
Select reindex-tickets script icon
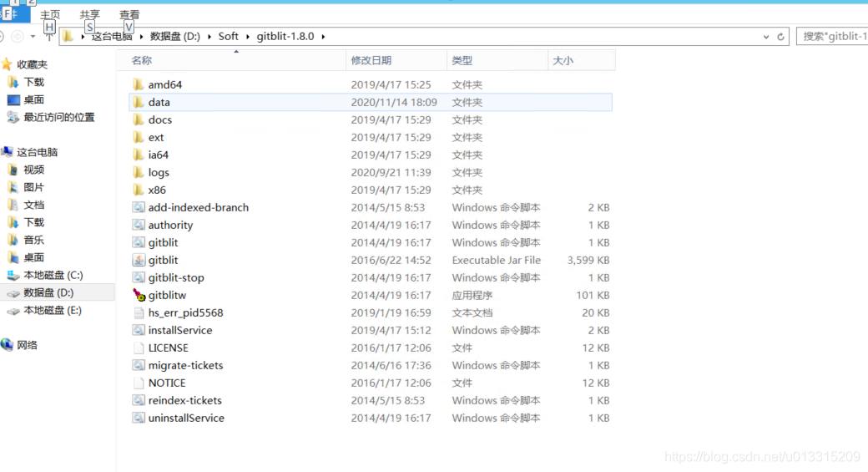(139, 400)
